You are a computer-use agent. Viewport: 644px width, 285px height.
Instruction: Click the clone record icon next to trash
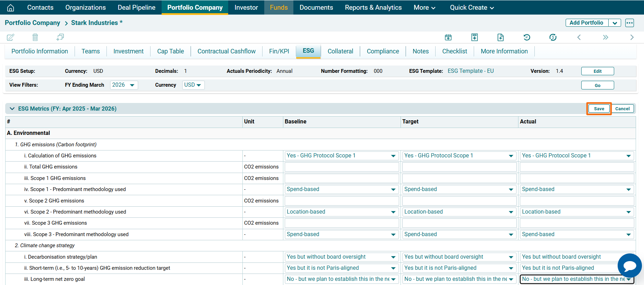(60, 37)
